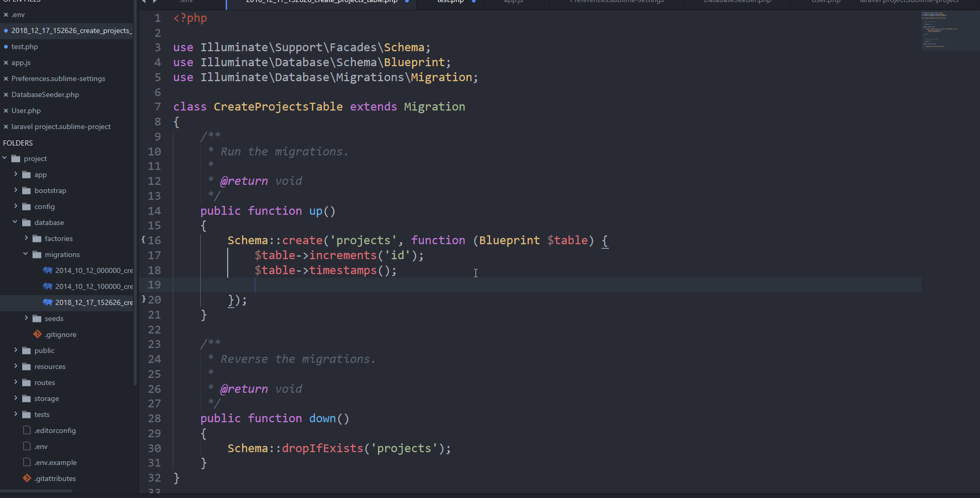Click the database folder icon
The height and width of the screenshot is (498, 980).
(27, 222)
